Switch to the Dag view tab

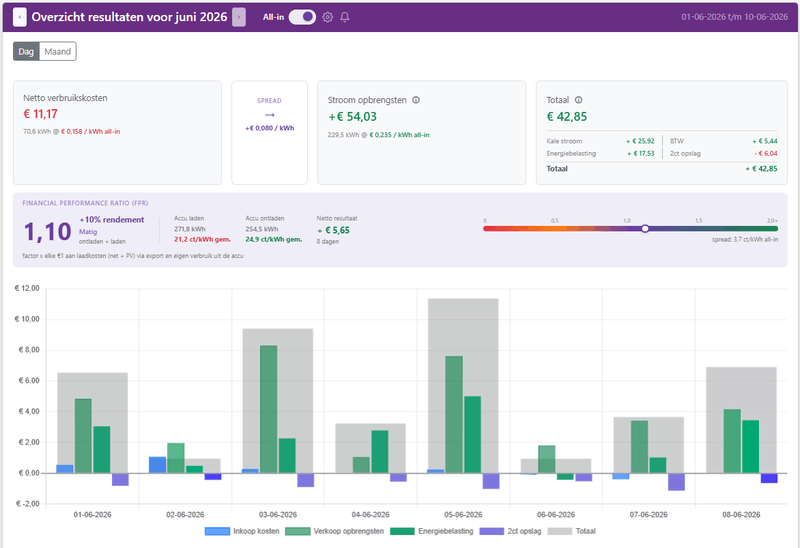(x=26, y=52)
